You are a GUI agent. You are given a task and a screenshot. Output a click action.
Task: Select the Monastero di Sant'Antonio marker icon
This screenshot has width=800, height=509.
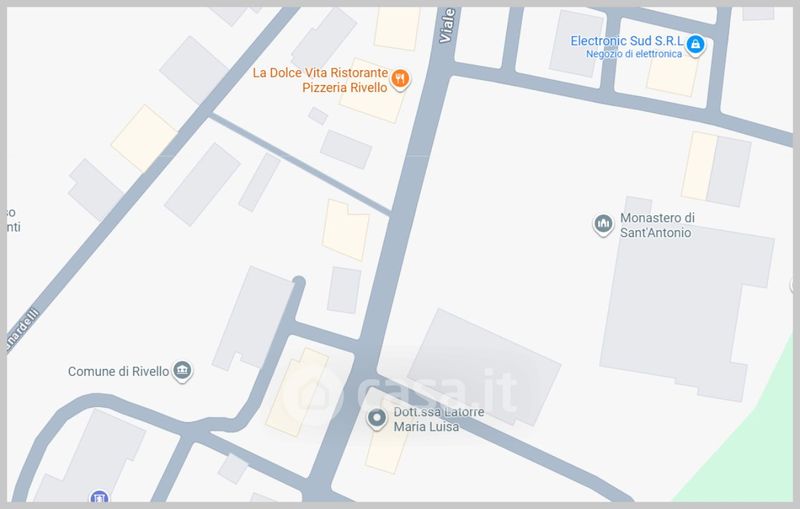[x=603, y=224]
